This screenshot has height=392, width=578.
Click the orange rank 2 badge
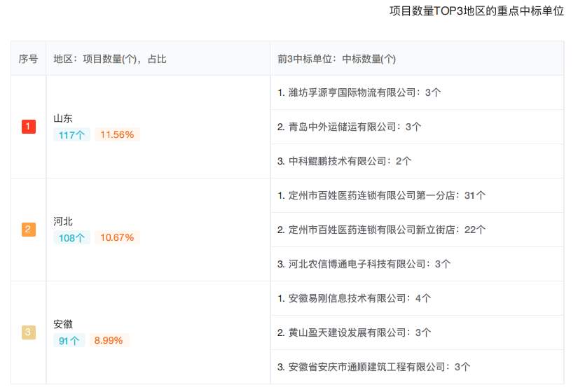(x=29, y=229)
